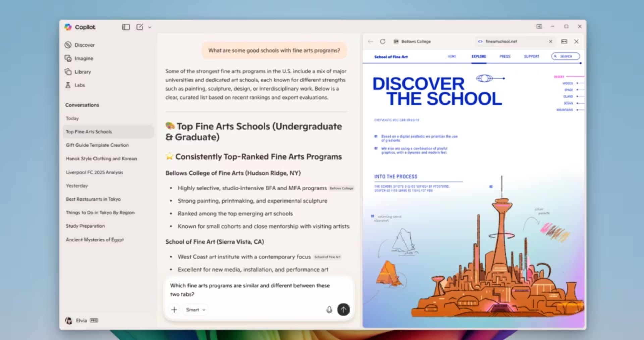Toggle the split view panel icon
Screen dimensions: 644x340
click(x=564, y=41)
